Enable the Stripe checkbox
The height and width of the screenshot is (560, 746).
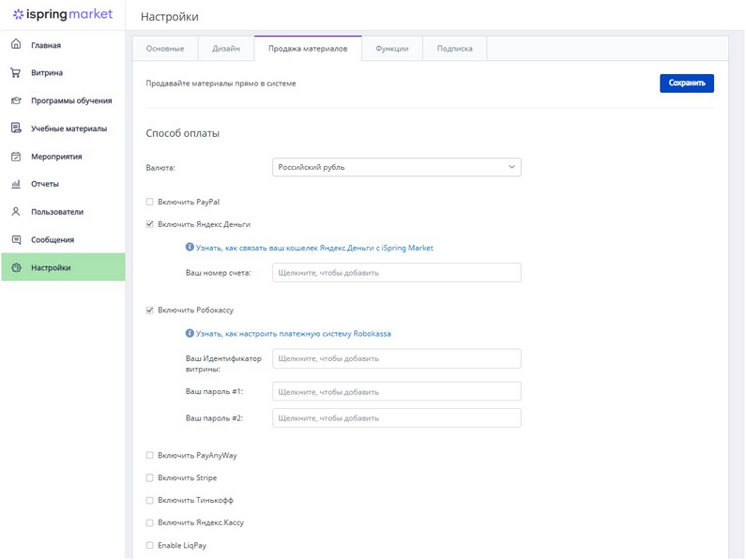point(150,478)
